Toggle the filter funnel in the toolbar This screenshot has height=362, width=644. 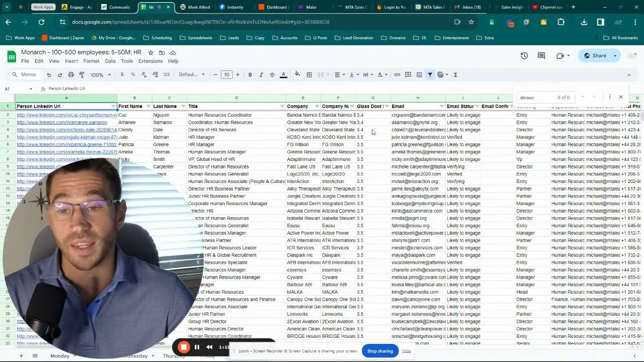point(430,74)
